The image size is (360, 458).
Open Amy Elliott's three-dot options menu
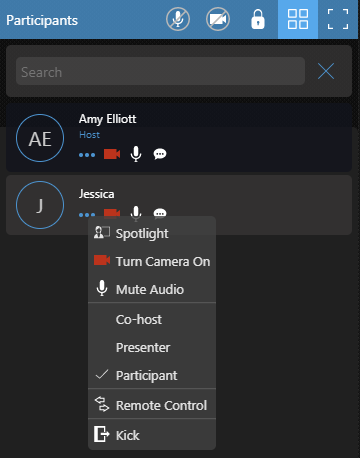pyautogui.click(x=87, y=155)
